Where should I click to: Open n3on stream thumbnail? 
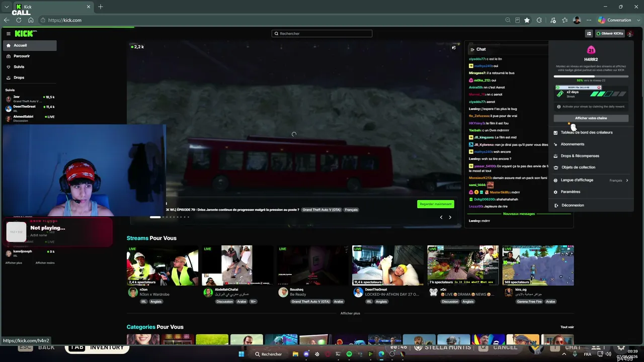[163, 265]
